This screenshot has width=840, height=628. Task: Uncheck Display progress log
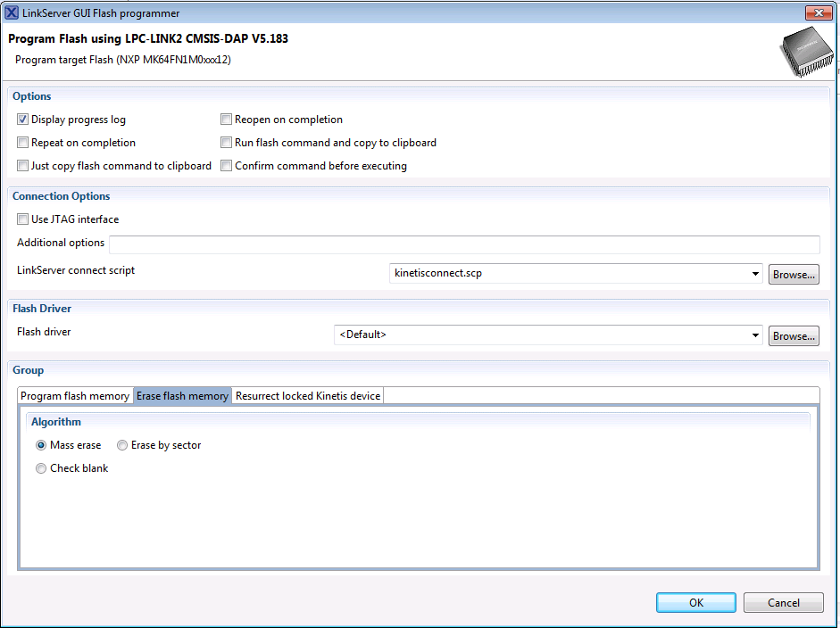click(x=23, y=120)
